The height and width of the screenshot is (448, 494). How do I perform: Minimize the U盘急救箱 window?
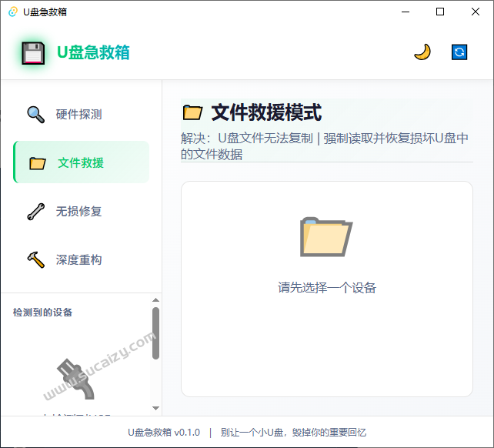pyautogui.click(x=406, y=12)
